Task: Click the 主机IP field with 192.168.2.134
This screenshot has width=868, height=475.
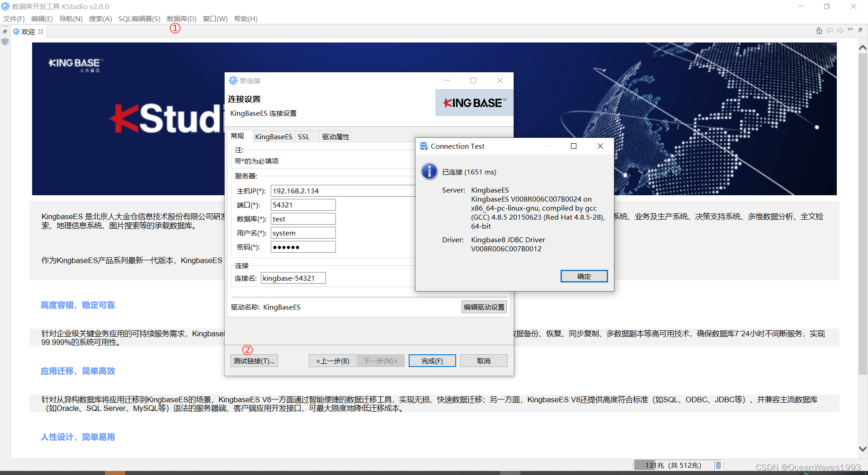Action: tap(343, 191)
